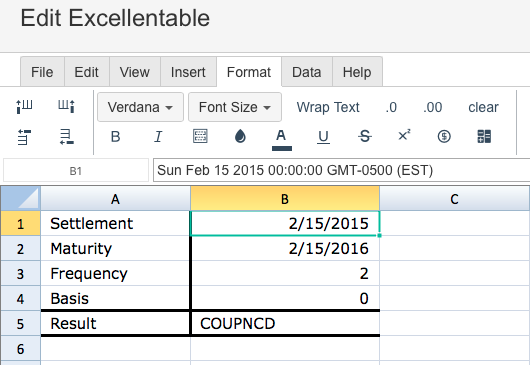Apply currency format with dollar icon
The width and height of the screenshot is (530, 365).
click(x=444, y=137)
